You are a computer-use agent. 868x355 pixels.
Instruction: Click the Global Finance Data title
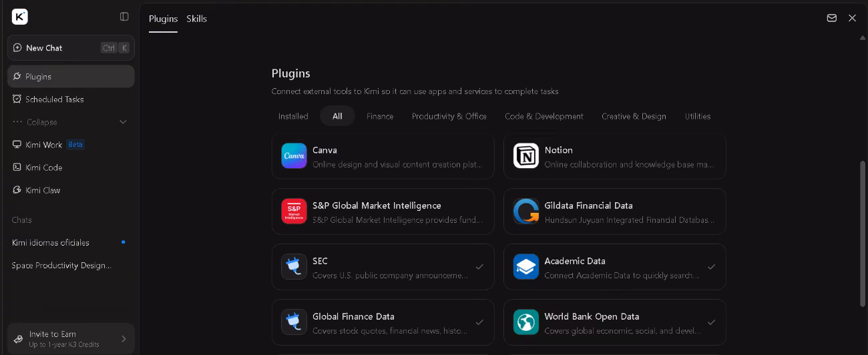click(353, 316)
